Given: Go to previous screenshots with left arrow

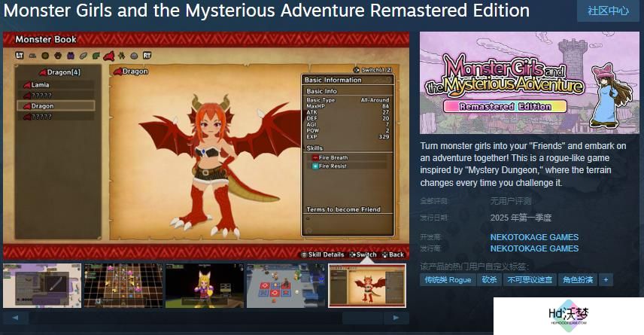Looking at the screenshot, I should (x=15, y=318).
